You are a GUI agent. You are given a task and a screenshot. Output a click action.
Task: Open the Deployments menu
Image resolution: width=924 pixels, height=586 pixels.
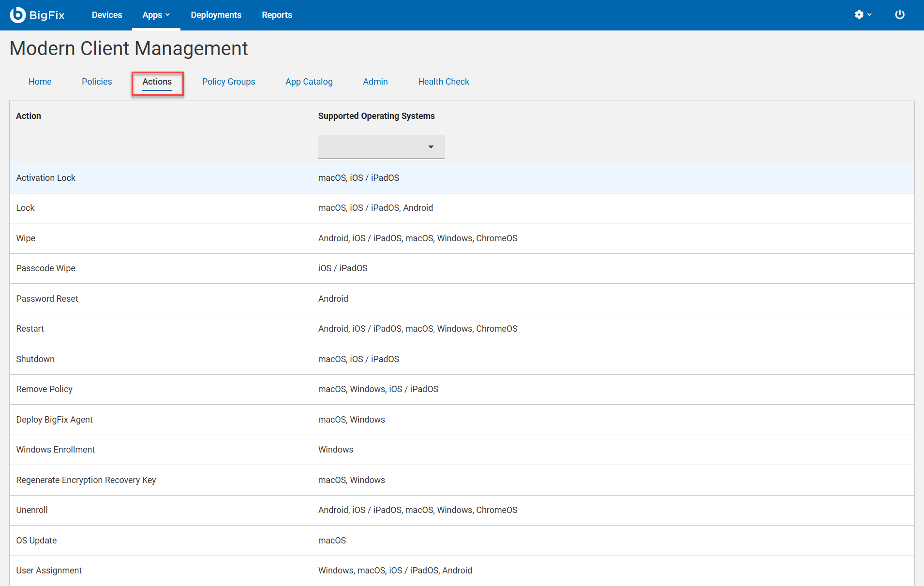pos(216,15)
